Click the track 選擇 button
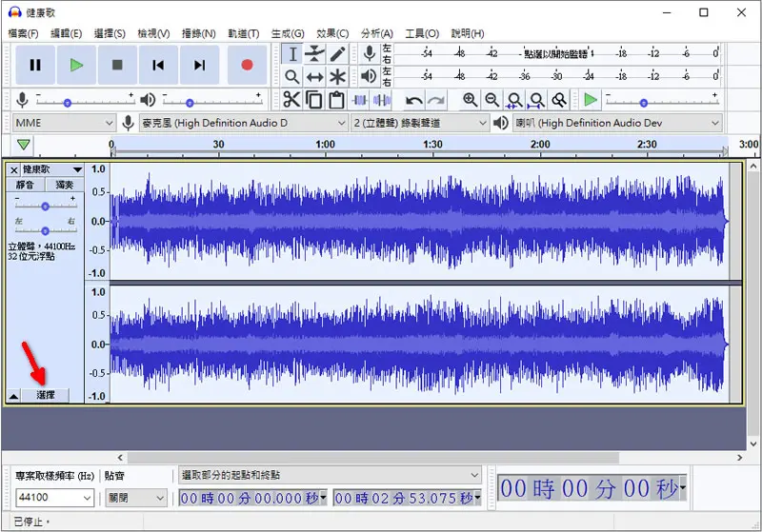Viewport: 762px width, 532px height. (45, 395)
